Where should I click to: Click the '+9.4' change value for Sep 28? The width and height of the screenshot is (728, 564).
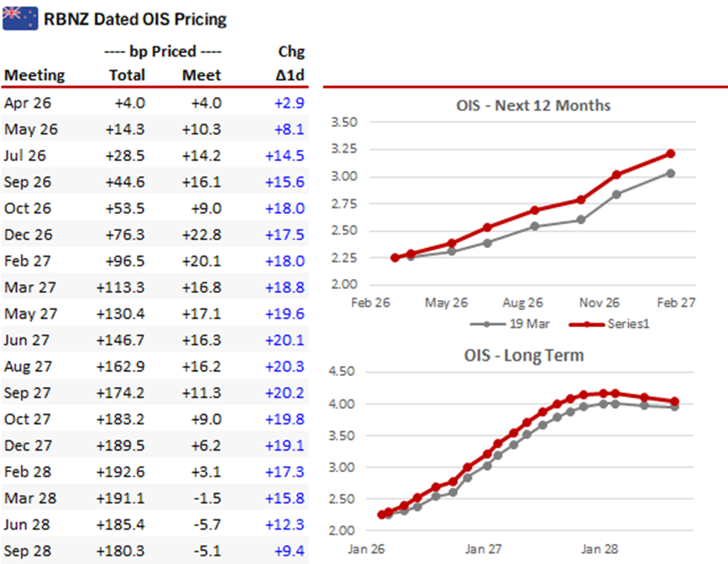(x=289, y=551)
